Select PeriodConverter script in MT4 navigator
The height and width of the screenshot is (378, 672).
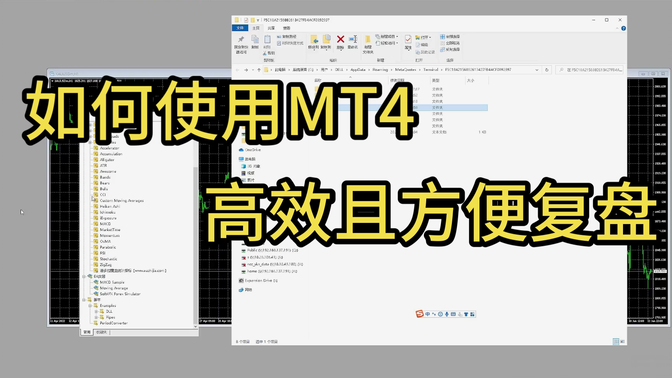tap(110, 323)
